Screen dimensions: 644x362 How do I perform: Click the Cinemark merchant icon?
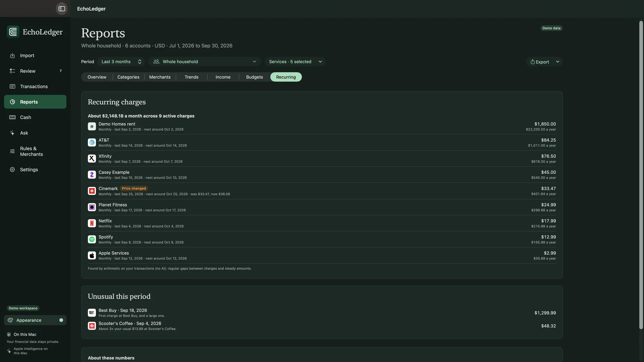92,191
